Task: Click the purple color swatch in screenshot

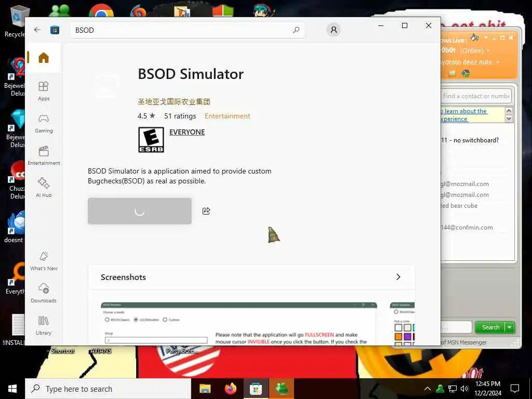Action: pyautogui.click(x=407, y=337)
